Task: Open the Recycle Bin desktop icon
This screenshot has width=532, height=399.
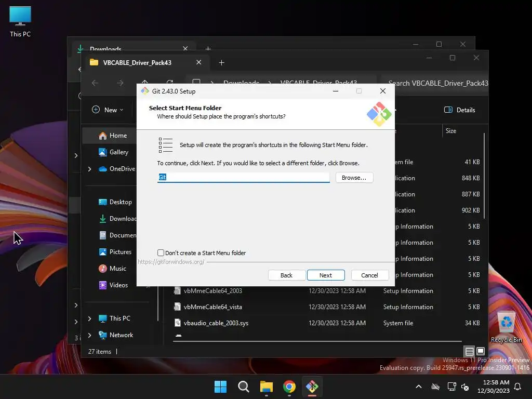Action: [506, 327]
